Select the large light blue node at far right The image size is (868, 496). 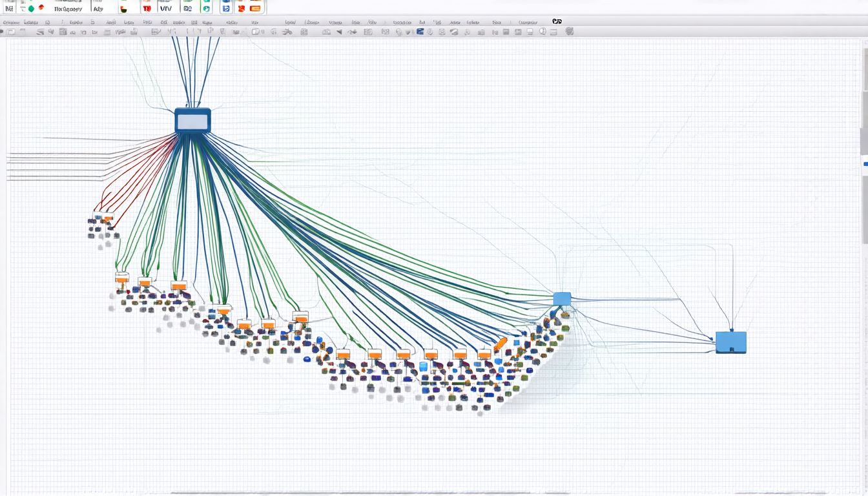pyautogui.click(x=730, y=342)
